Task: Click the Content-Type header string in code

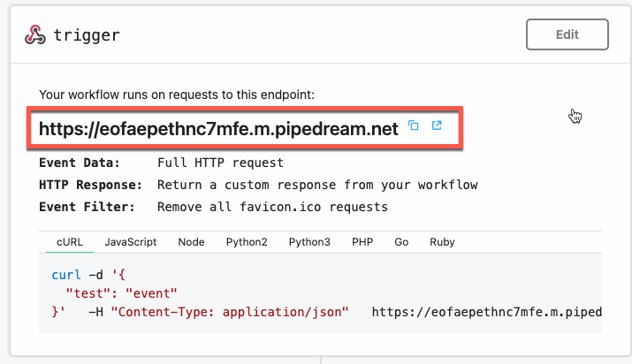Action: 230,312
